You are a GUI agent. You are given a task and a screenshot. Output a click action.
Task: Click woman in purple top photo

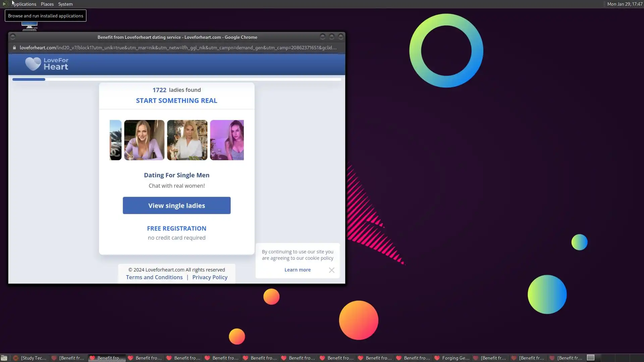[144, 140]
